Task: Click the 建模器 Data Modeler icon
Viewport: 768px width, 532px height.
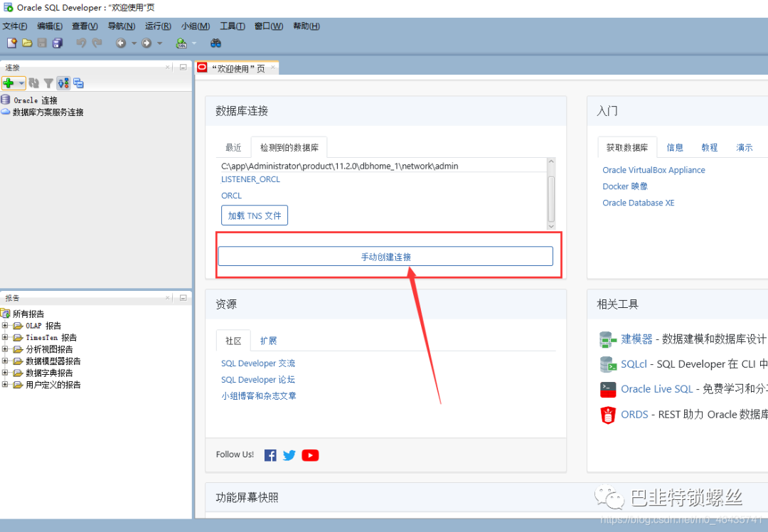Action: point(608,339)
